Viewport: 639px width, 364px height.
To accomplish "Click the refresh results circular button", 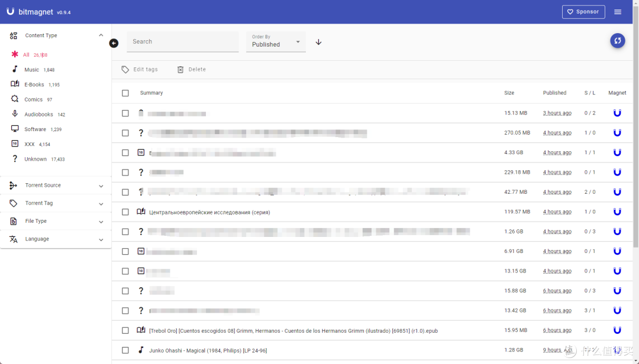I will [617, 41].
